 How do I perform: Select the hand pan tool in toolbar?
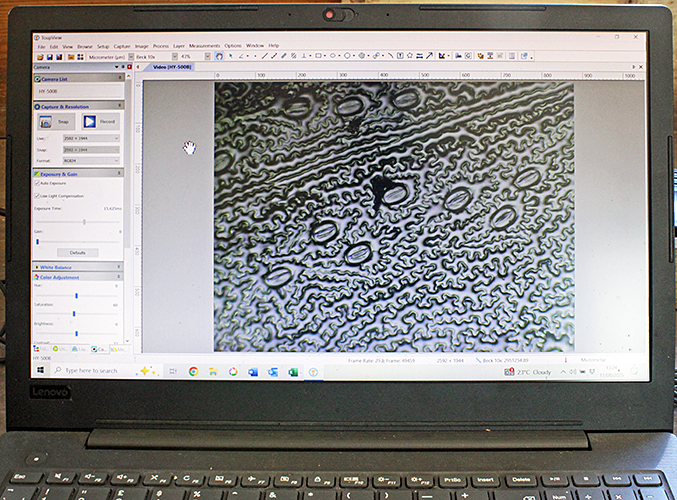tap(219, 56)
